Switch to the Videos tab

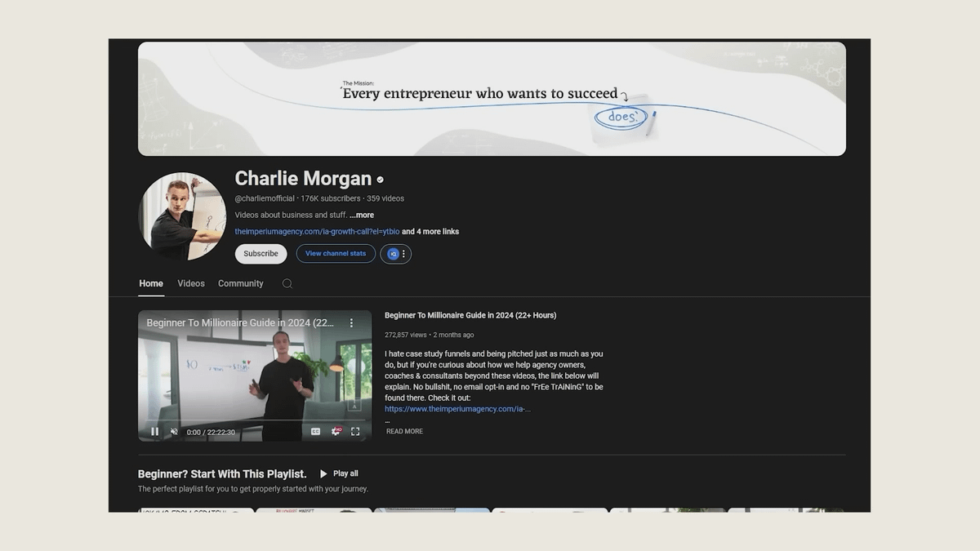[x=191, y=284]
